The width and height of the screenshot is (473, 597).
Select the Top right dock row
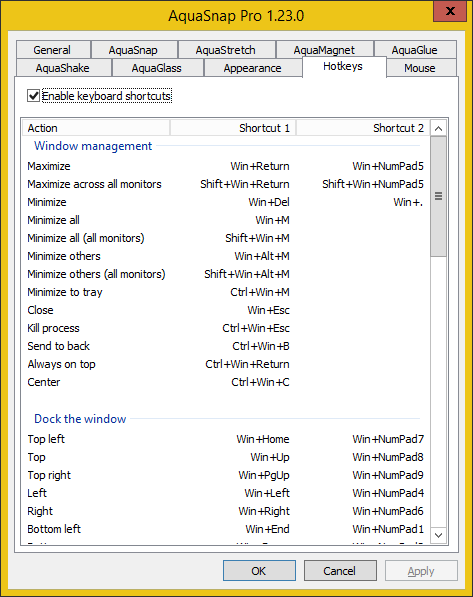pyautogui.click(x=226, y=475)
